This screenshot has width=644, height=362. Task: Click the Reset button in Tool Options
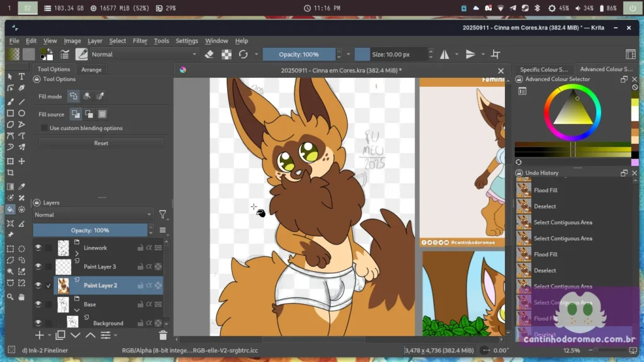coord(101,143)
